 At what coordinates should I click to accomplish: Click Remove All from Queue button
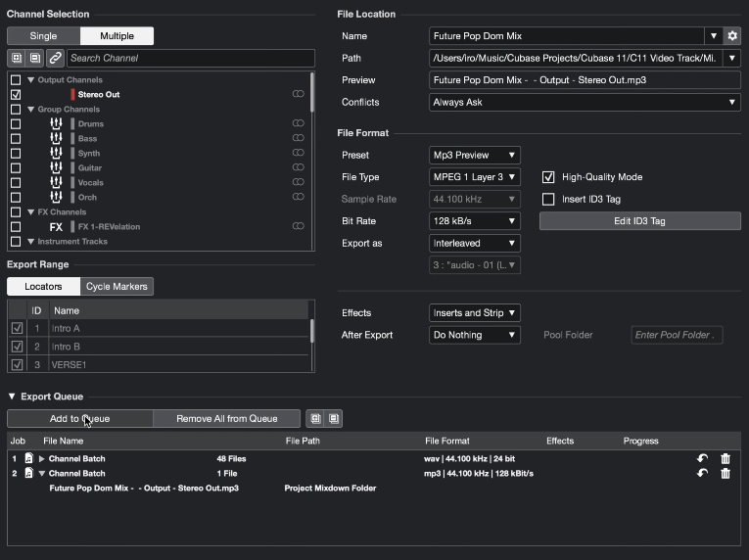tap(226, 419)
